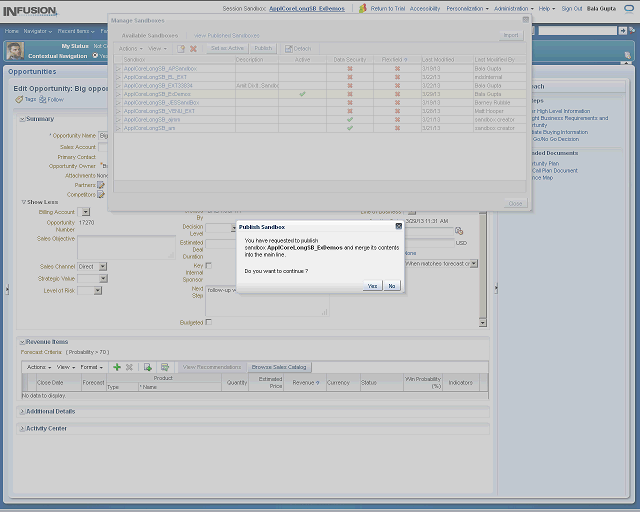
Task: Click the Partners edit icon
Action: [101, 185]
